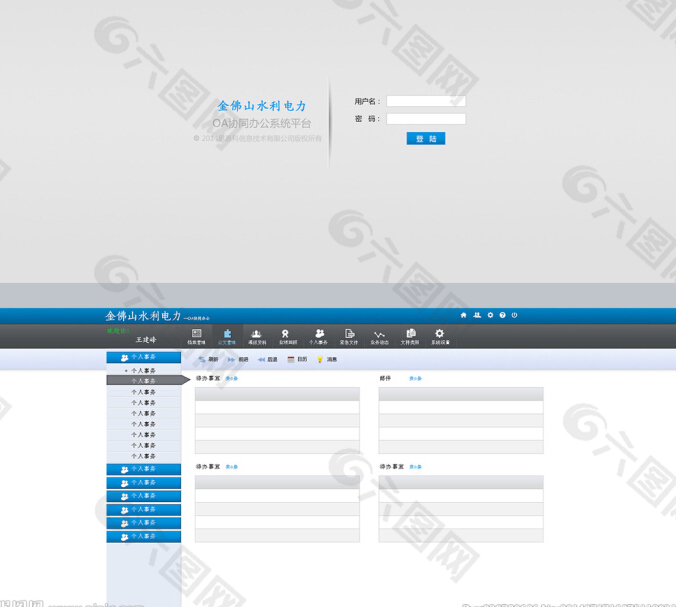Open the users icon in the header
Viewport: 676px width, 607px height.
(477, 315)
